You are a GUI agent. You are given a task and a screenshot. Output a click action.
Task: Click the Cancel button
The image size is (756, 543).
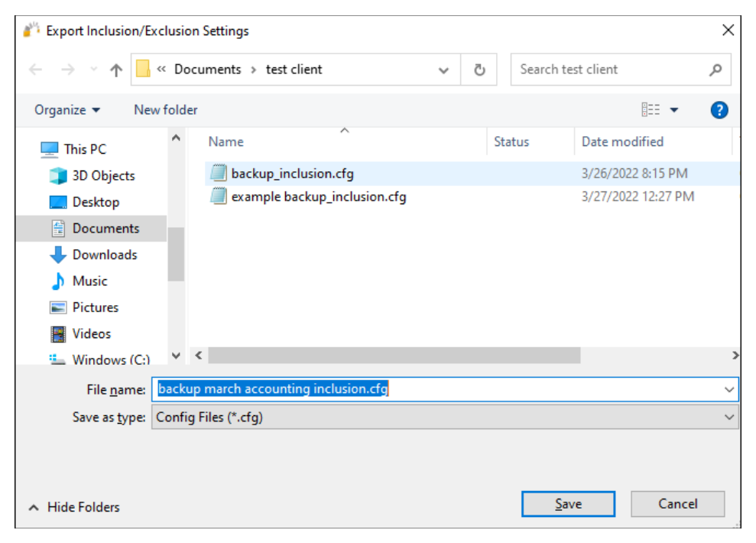(x=677, y=504)
